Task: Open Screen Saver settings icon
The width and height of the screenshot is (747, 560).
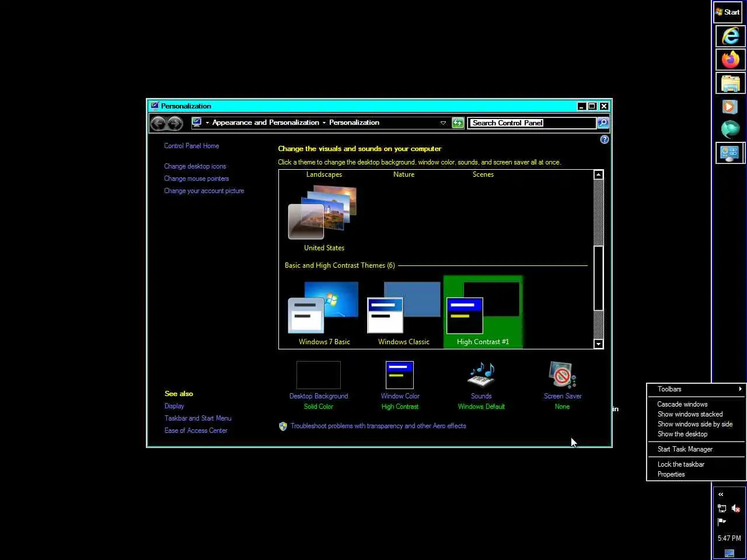Action: click(563, 375)
